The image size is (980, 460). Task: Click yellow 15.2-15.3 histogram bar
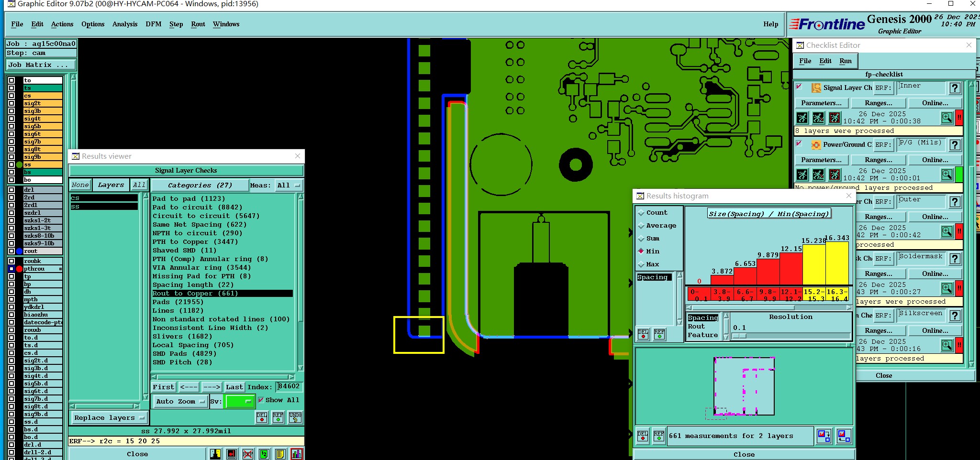click(x=814, y=264)
